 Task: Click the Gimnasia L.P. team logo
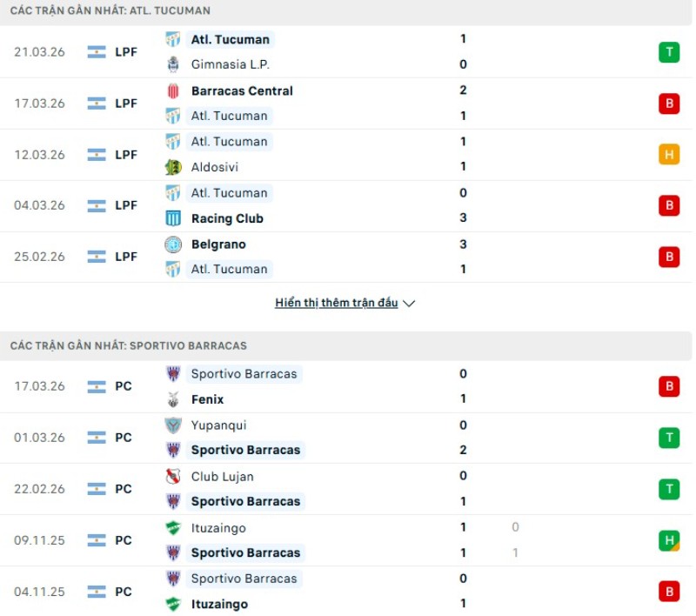tap(171, 64)
